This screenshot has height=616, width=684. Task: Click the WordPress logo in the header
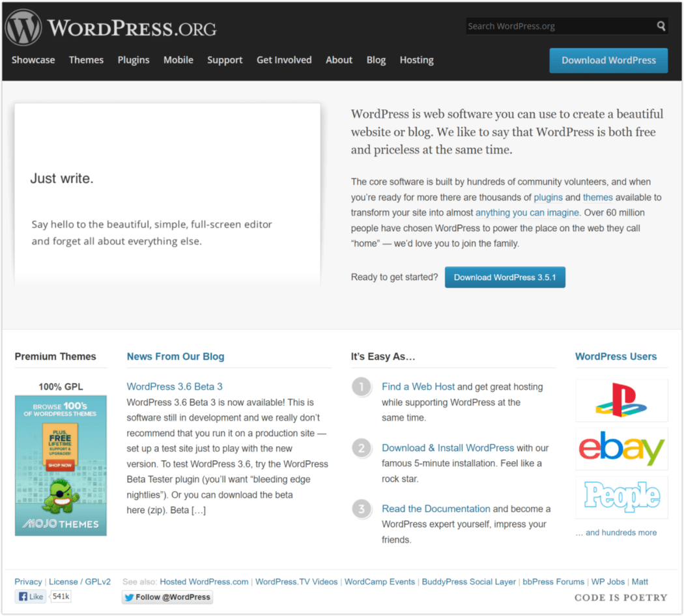coord(23,27)
